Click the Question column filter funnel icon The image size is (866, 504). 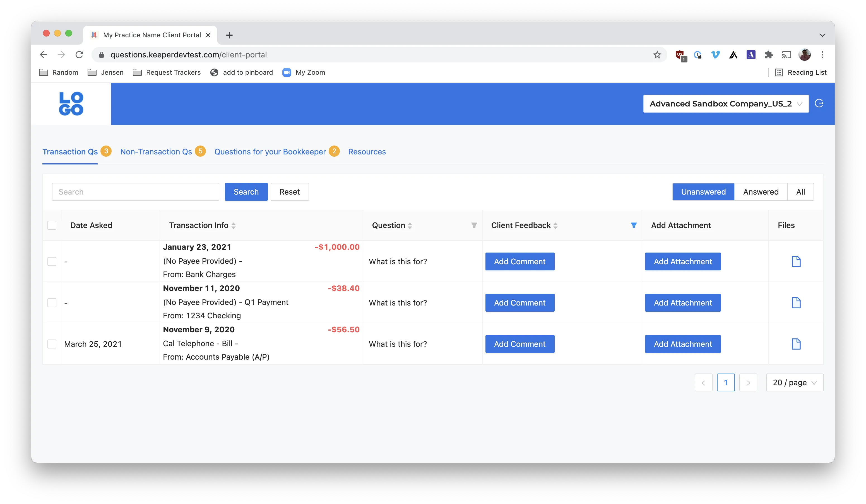click(x=474, y=225)
